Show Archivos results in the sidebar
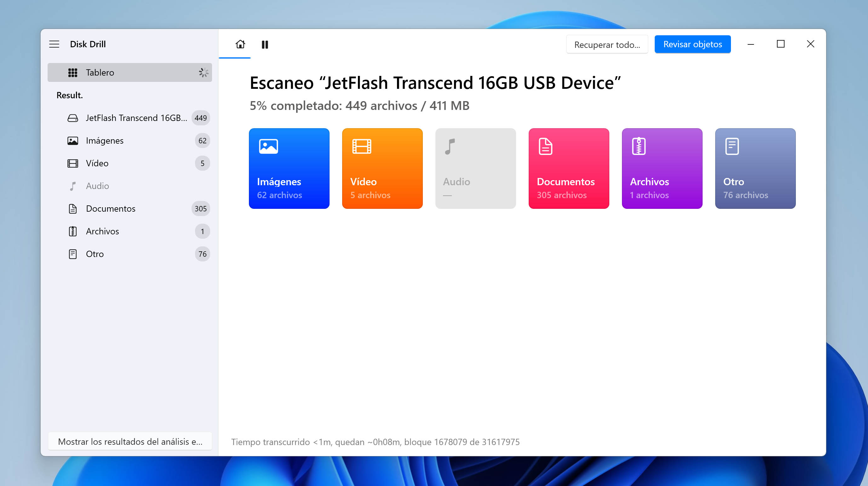This screenshot has width=868, height=486. 130,232
